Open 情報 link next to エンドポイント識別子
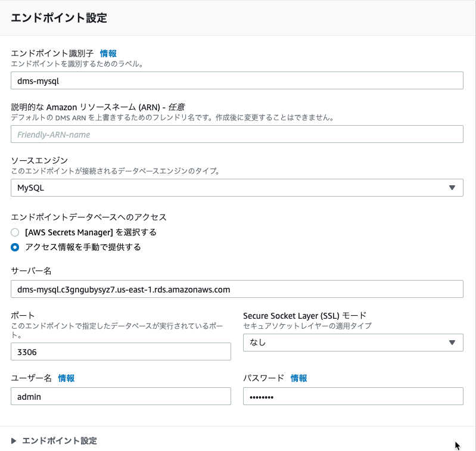Viewport: 476px width, 451px height. 108,54
